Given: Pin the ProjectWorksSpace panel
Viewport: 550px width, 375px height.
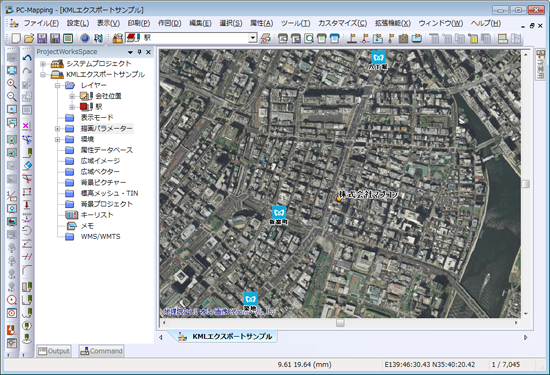Looking at the screenshot, I should (139, 52).
